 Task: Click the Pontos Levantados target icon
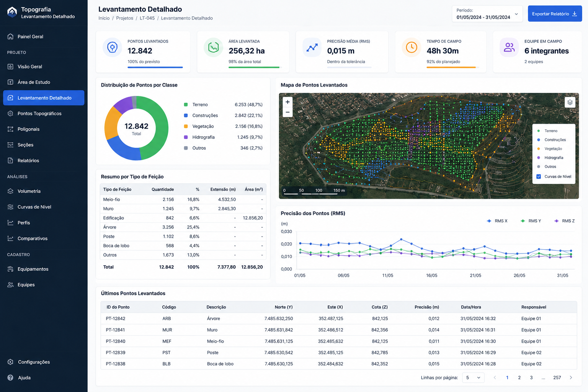[112, 47]
